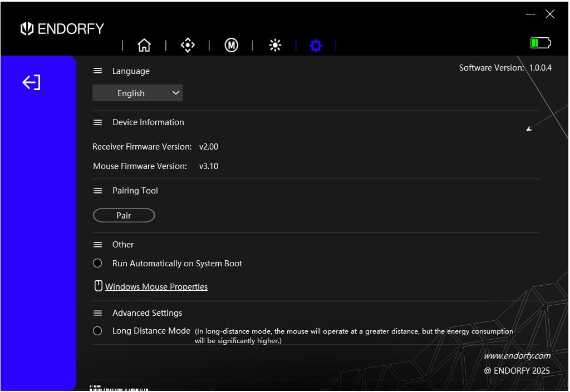Click list icon beside Advanced Settings
The height and width of the screenshot is (392, 570).
tap(97, 313)
